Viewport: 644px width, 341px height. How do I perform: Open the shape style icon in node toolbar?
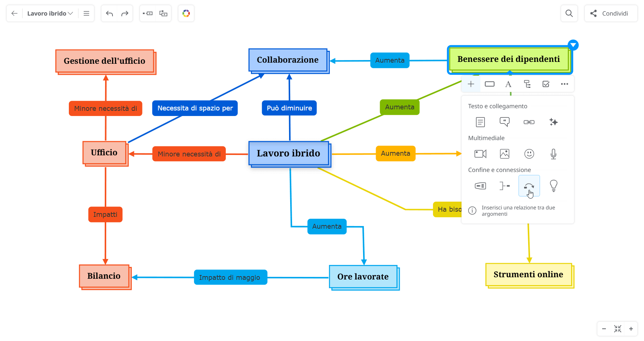(x=490, y=84)
